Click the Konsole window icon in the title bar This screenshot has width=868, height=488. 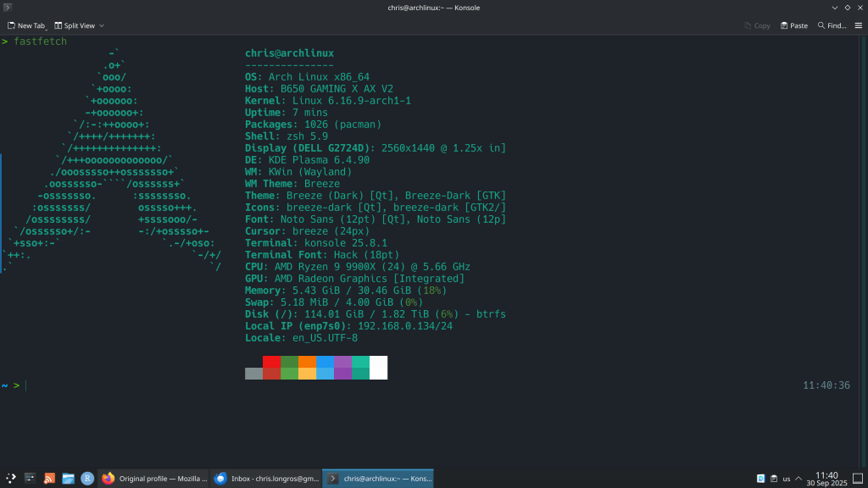(8, 8)
